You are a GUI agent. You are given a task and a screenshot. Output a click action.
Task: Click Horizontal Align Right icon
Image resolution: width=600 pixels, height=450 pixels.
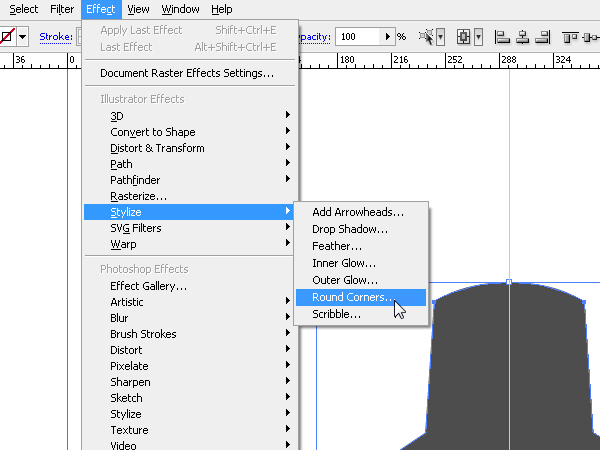click(542, 37)
